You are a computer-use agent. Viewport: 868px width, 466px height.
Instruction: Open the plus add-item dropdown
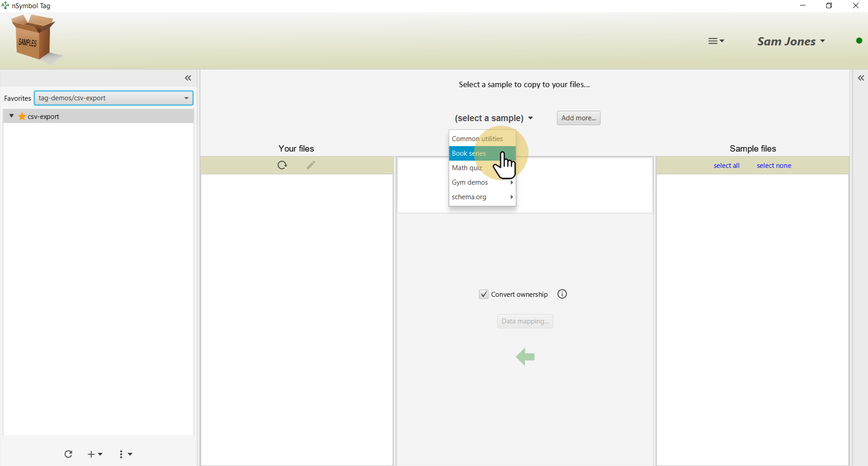point(95,454)
